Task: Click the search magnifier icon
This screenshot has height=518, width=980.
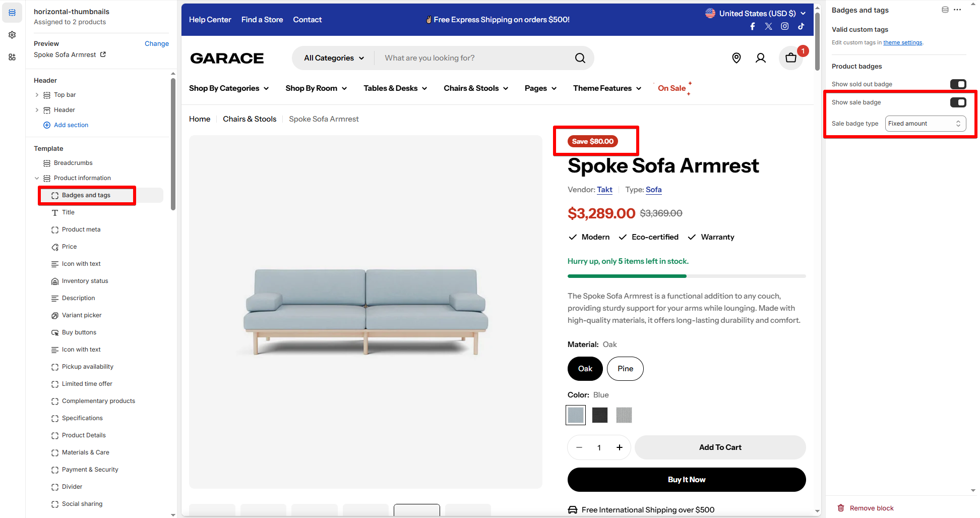Action: click(x=580, y=58)
